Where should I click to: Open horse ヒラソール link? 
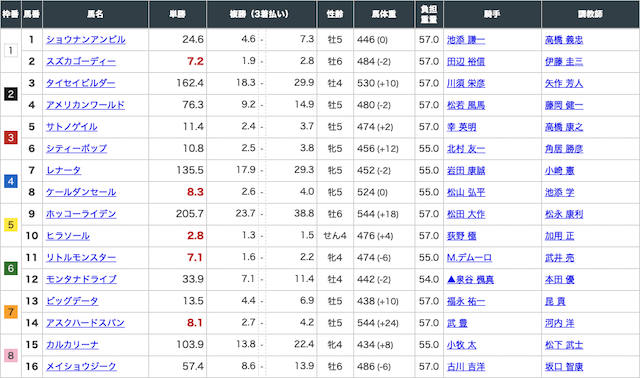(68, 236)
